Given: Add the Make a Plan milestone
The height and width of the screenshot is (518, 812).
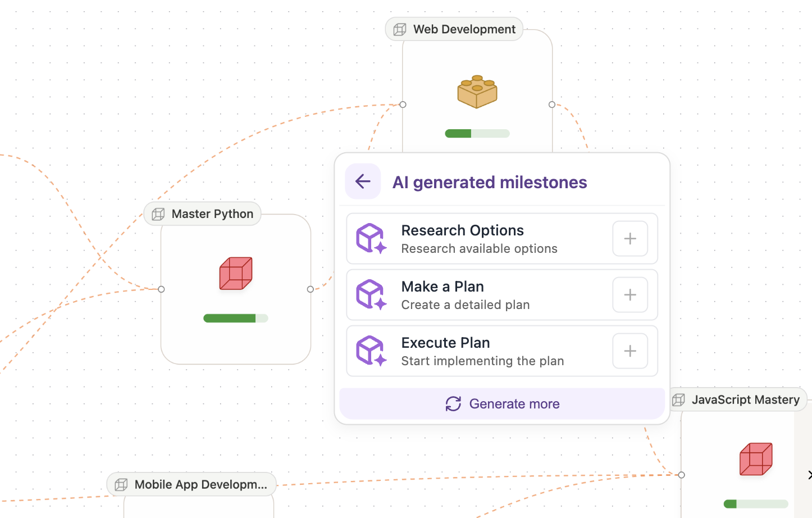Looking at the screenshot, I should (629, 295).
